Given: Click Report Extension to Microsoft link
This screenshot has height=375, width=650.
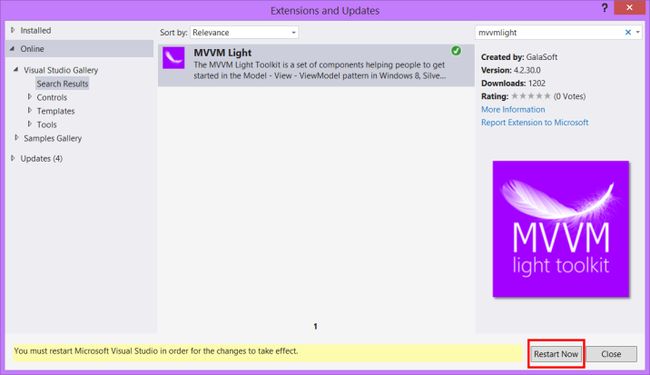Looking at the screenshot, I should pyautogui.click(x=535, y=122).
